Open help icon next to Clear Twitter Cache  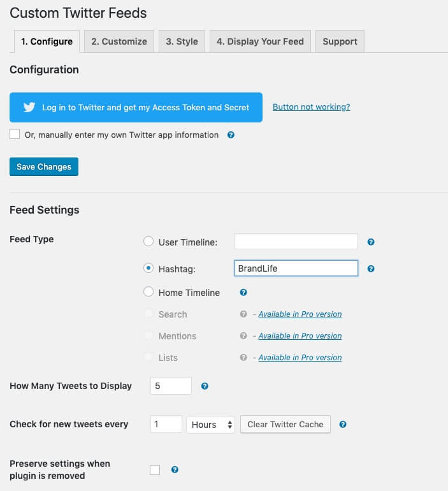[x=343, y=424]
